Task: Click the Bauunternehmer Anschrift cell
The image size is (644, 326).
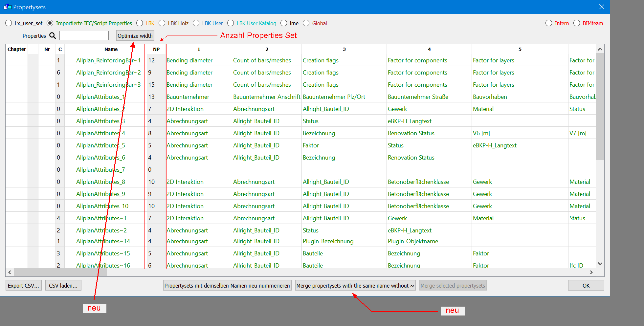Action: 267,97
